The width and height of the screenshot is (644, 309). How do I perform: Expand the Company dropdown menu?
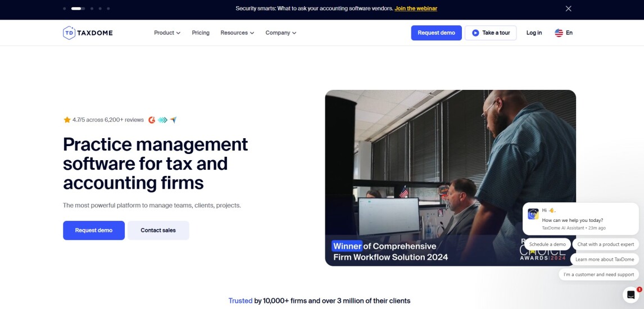click(280, 33)
